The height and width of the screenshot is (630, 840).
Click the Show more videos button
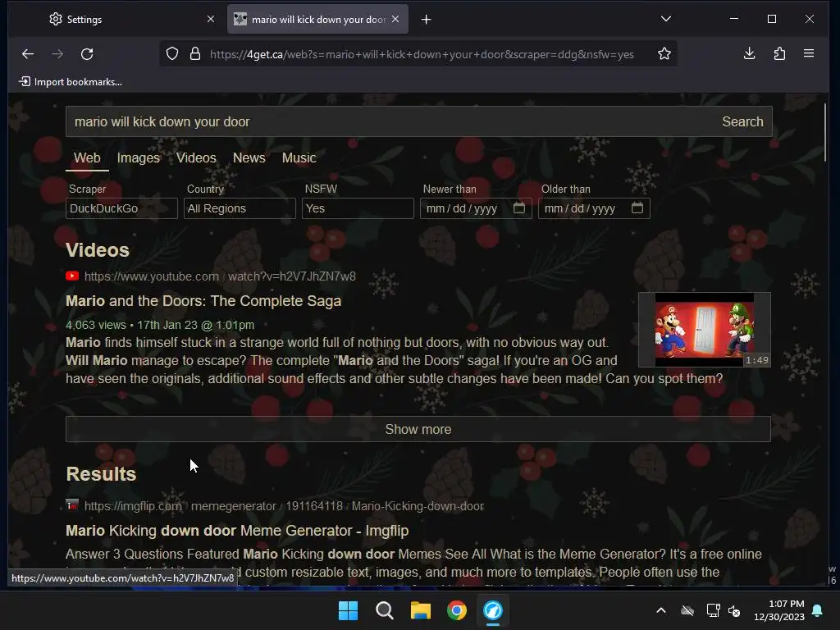[418, 429]
